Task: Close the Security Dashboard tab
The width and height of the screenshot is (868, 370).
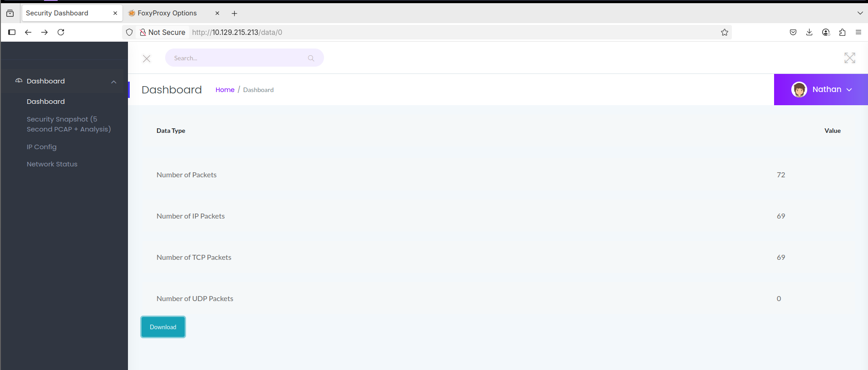Action: tap(115, 13)
